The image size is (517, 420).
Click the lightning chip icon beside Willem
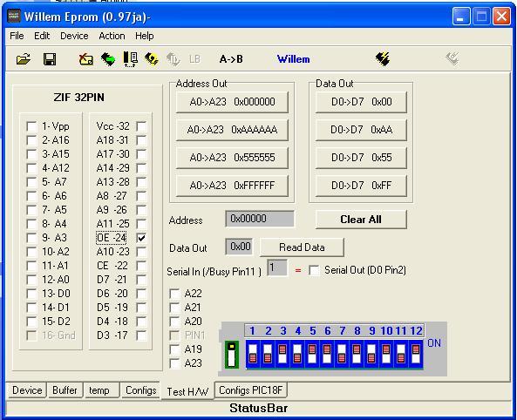[383, 59]
